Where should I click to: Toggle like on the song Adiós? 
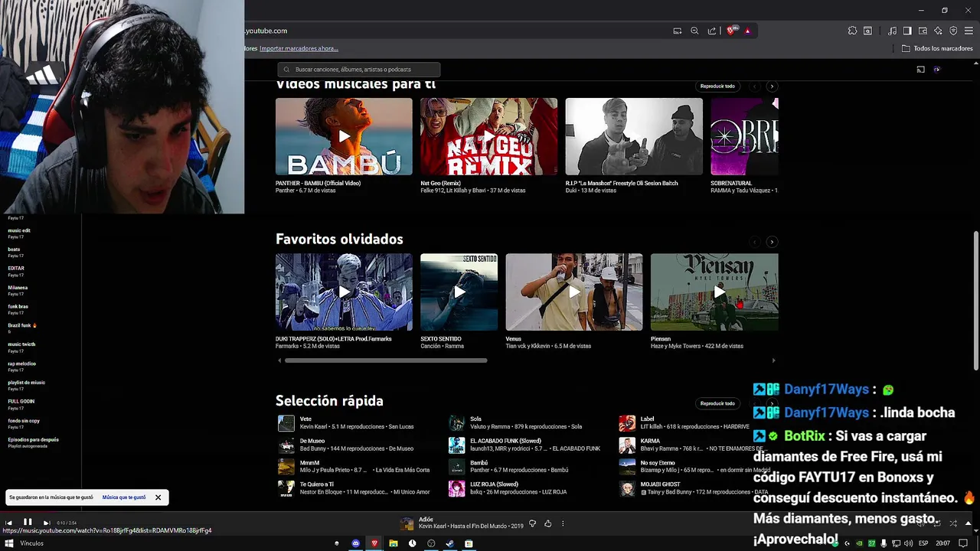(547, 523)
